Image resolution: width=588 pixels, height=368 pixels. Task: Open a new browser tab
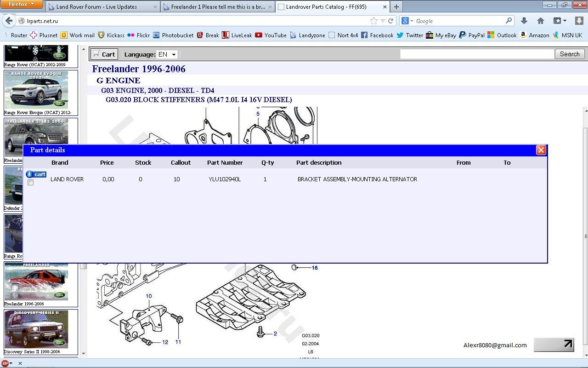tap(396, 7)
